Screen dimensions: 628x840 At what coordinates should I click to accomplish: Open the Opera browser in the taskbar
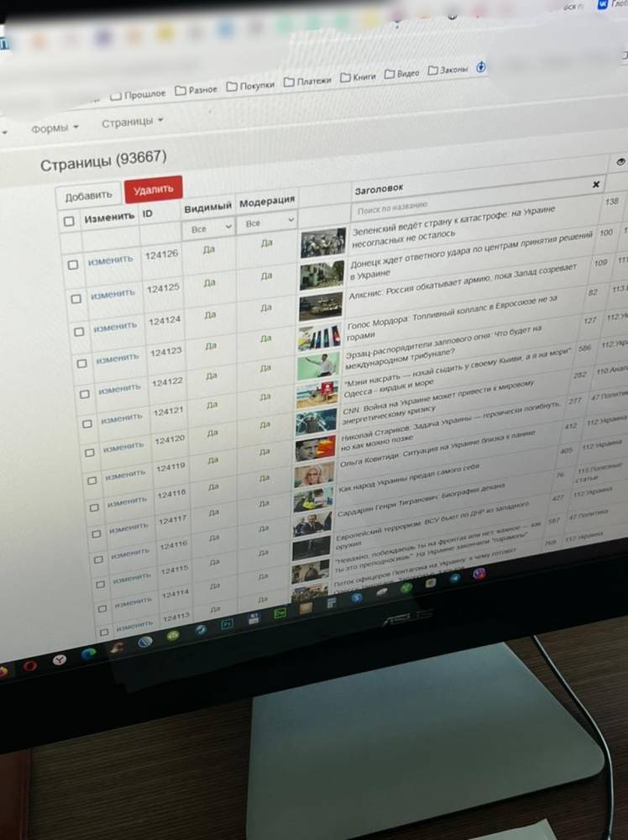30,665
